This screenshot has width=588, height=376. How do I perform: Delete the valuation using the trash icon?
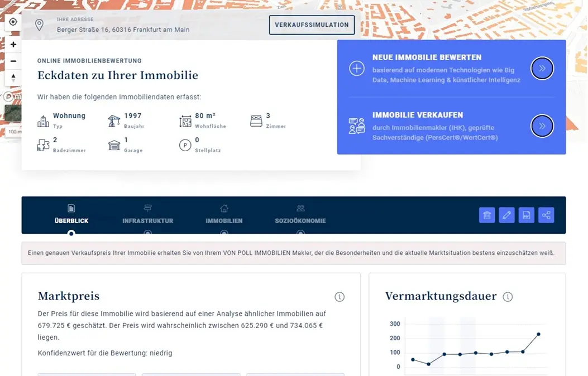(487, 215)
